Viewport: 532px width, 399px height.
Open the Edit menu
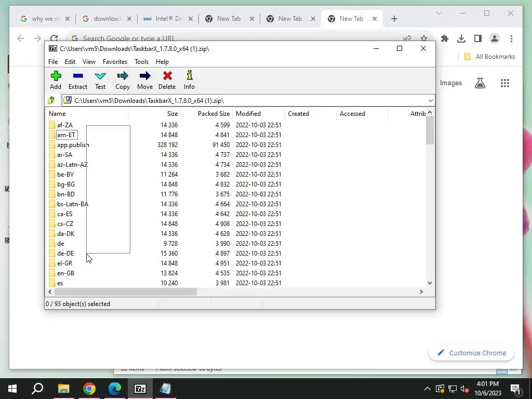(x=70, y=62)
